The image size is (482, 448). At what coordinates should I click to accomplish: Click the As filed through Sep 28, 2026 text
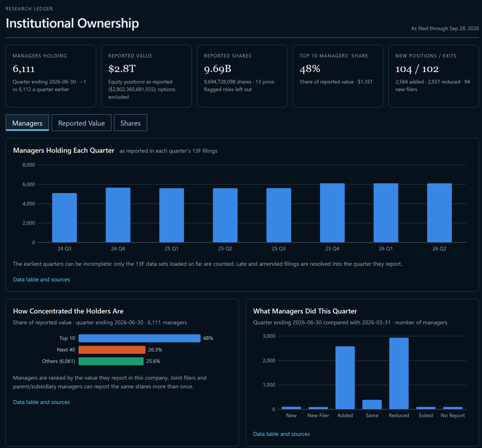[x=445, y=29]
